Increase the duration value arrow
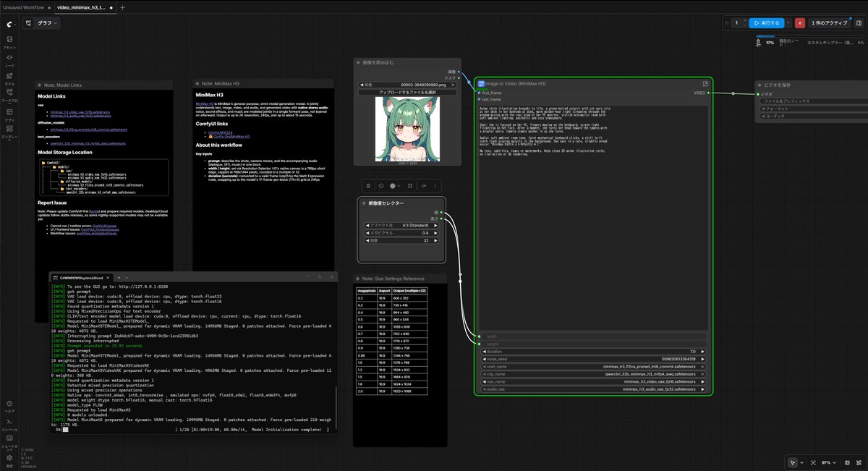Screen dimensions: 868x471 tap(705, 352)
